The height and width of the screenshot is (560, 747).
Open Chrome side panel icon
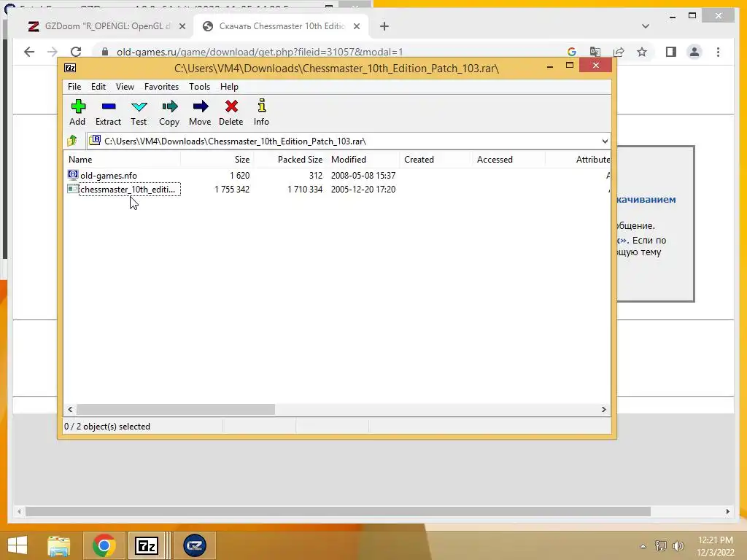(x=671, y=52)
